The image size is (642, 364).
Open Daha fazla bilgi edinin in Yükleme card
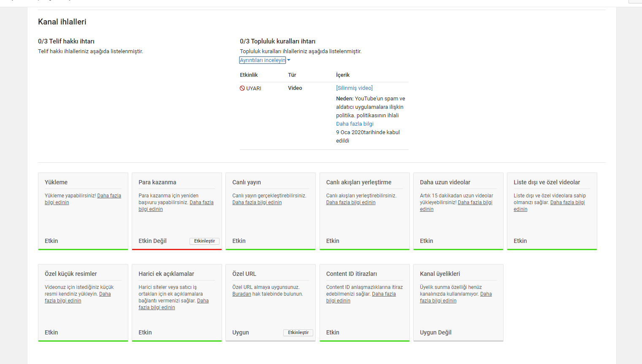(x=83, y=199)
